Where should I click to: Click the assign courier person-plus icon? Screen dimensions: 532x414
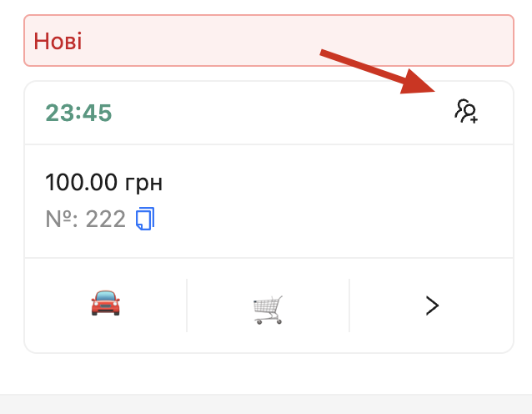(466, 111)
